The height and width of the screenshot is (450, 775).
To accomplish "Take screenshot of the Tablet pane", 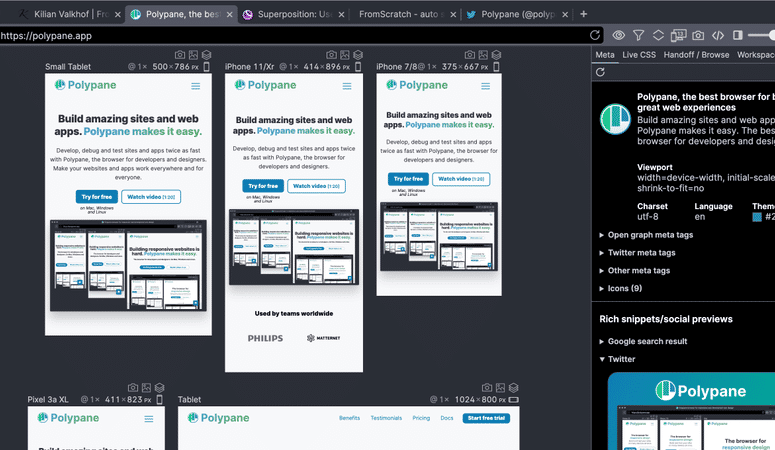I will 487,388.
